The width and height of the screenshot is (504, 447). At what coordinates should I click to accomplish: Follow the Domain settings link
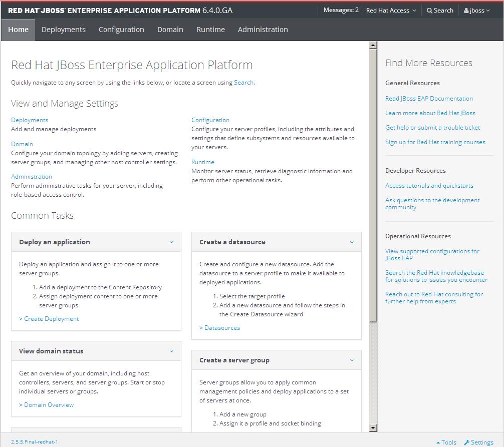pyautogui.click(x=22, y=144)
